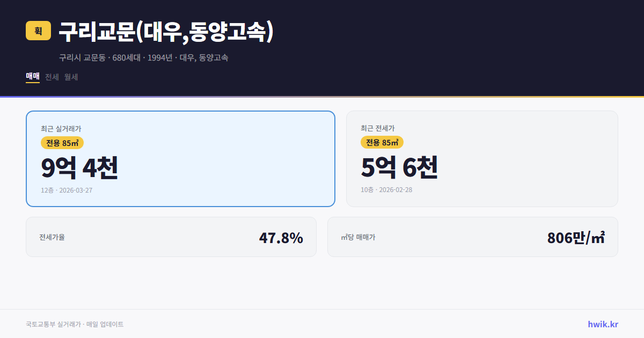Screen dimensions: 644x338
Task: Click the apartment title 구리교문(대우,동양고속)
Action: [x=166, y=31]
